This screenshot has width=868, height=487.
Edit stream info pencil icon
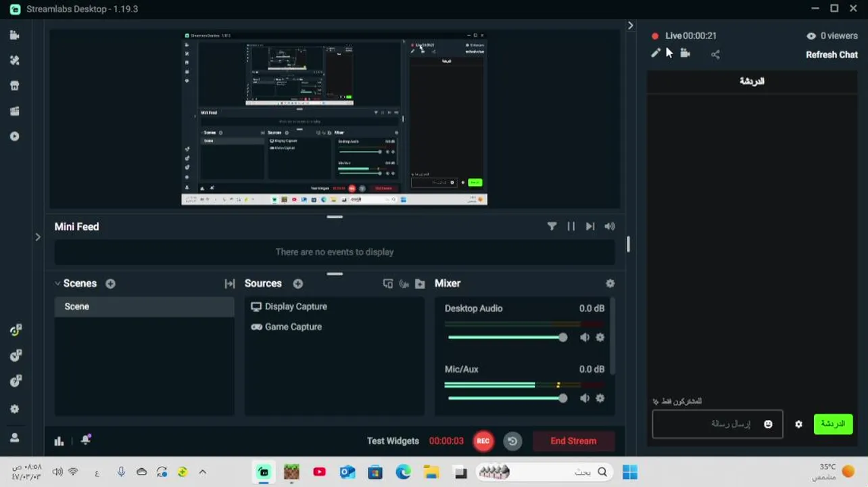tap(656, 53)
